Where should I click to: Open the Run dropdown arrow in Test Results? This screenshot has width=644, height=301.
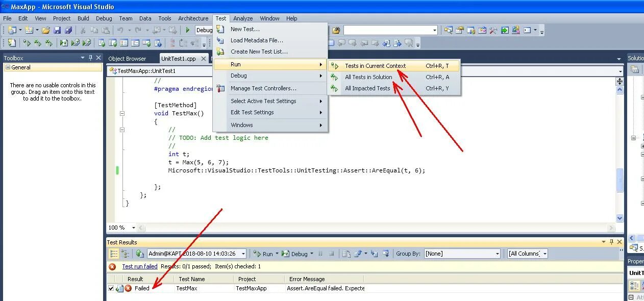[x=277, y=254]
